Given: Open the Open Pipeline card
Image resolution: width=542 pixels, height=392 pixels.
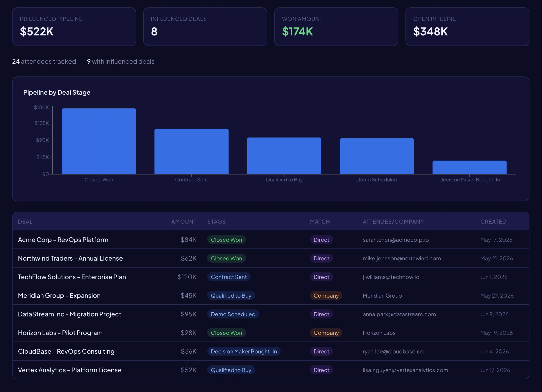Looking at the screenshot, I should pos(467,27).
